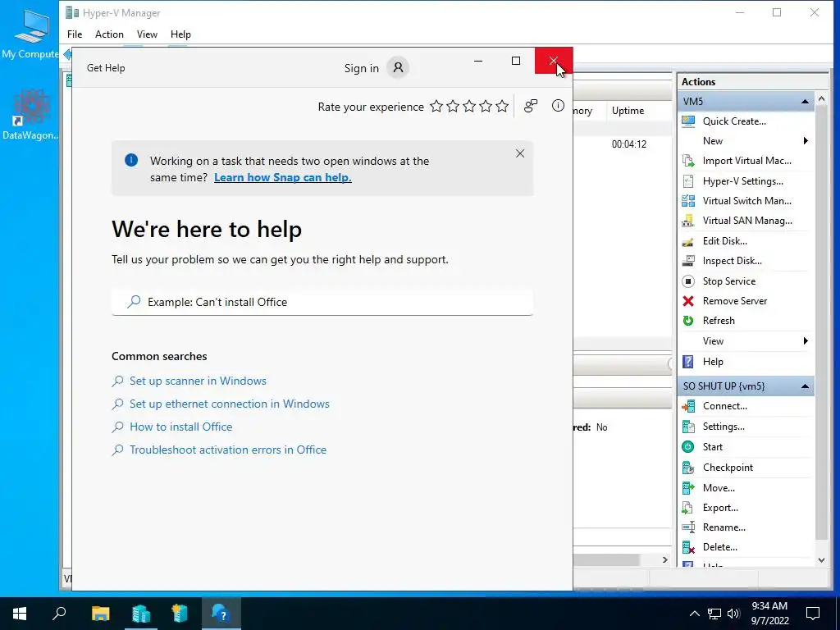Viewport: 840px width, 630px height.
Task: Select Set up ethernet connection in Windows
Action: coord(230,404)
